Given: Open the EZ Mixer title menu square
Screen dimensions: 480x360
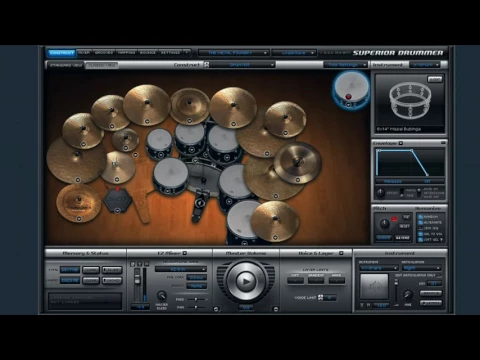Looking at the screenshot, I should point(185,253).
